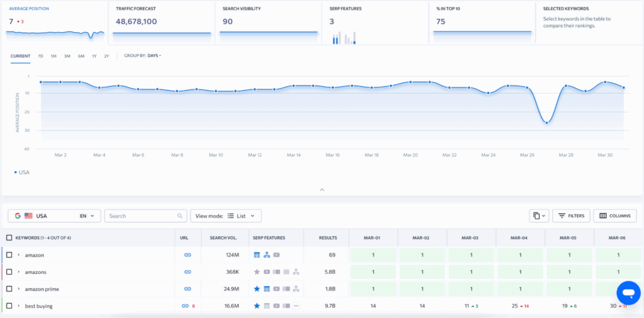Click the lines icon in amazons row
The height and width of the screenshot is (318, 644).
click(x=286, y=271)
